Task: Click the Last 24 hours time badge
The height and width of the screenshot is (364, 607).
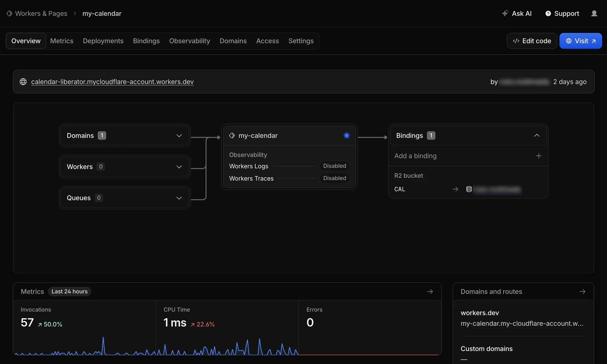Action: [70, 291]
